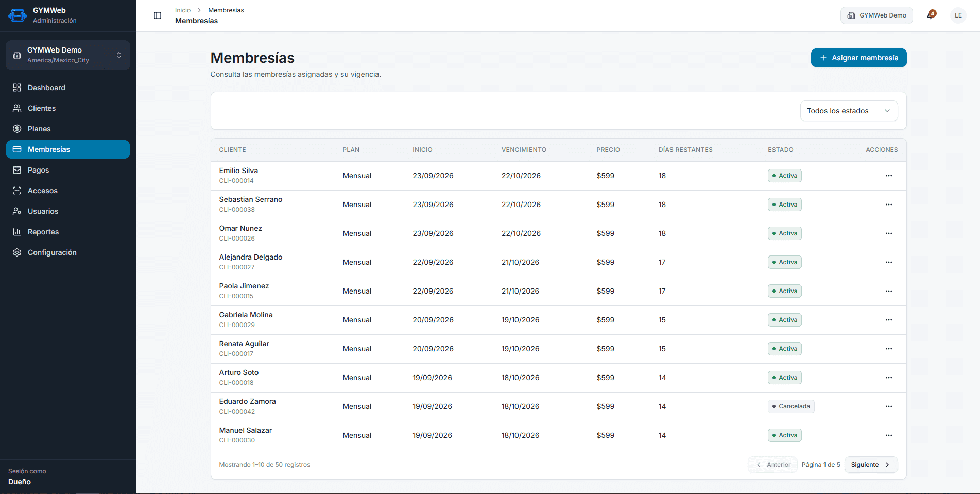Open the Accesos section
The width and height of the screenshot is (980, 494).
click(68, 191)
